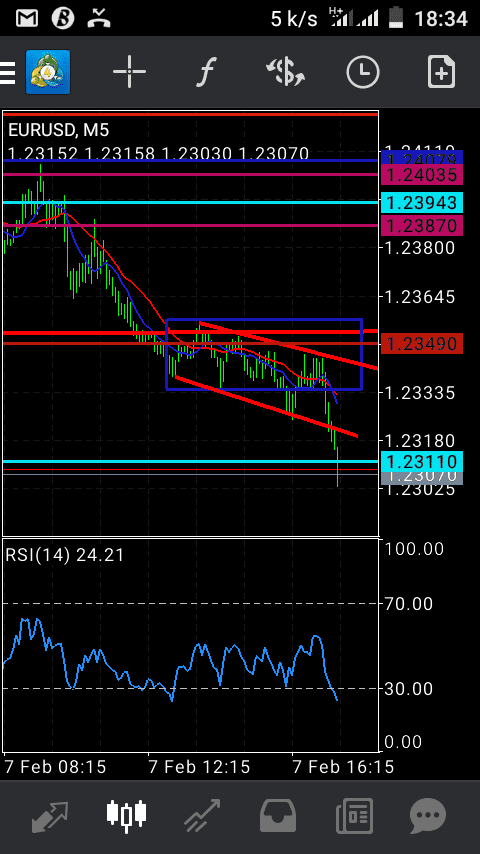Tap the 5 k/s network speed indicator
Screen dimensions: 480x854
pos(294,19)
